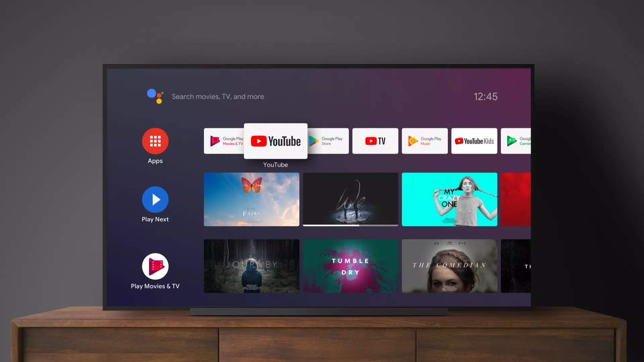Open YouTube TV app

(375, 140)
